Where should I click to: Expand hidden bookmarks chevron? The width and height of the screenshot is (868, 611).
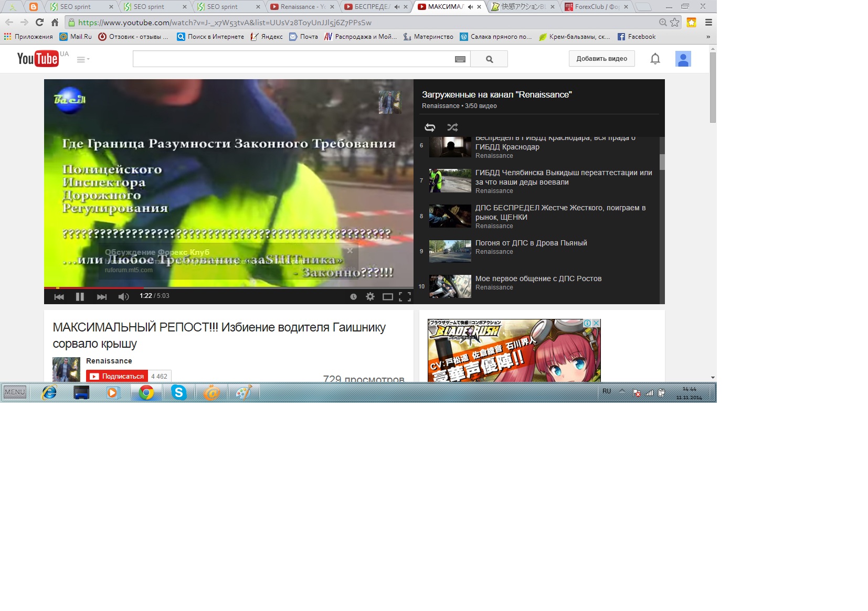[708, 37]
